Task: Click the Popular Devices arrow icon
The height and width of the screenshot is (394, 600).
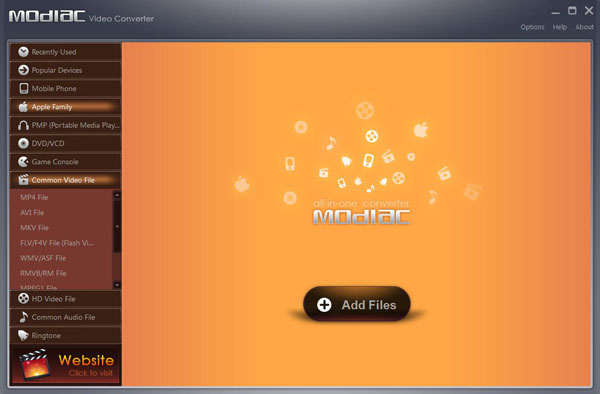Action: [23, 70]
